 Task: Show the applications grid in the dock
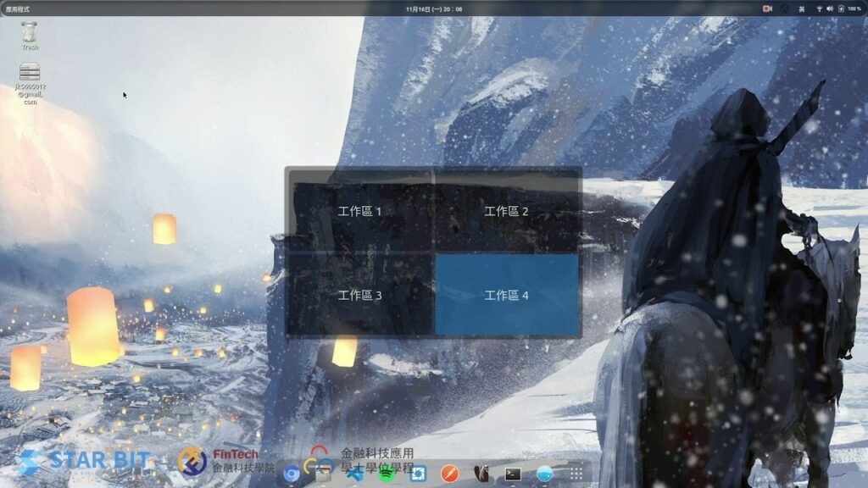576,474
